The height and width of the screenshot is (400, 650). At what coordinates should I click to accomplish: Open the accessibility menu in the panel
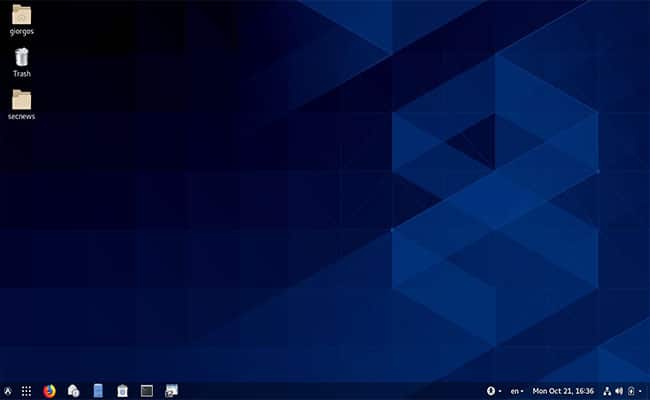pyautogui.click(x=493, y=391)
